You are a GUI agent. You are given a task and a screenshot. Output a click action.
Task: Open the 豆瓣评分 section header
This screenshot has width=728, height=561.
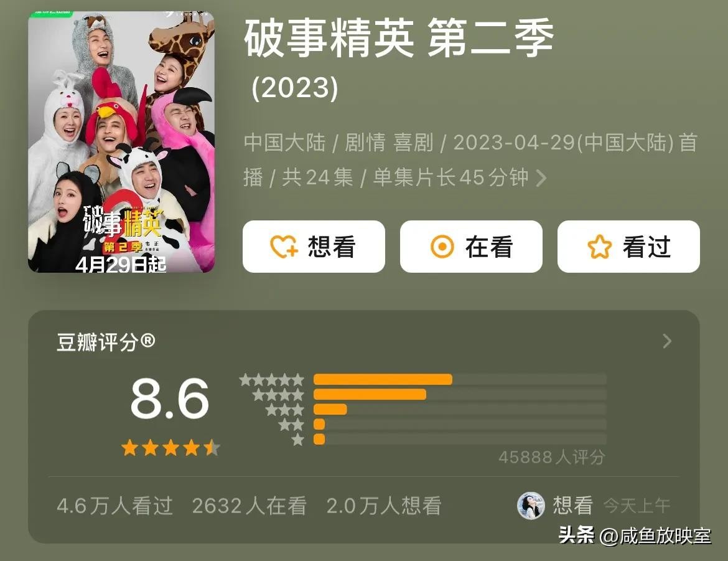click(106, 342)
